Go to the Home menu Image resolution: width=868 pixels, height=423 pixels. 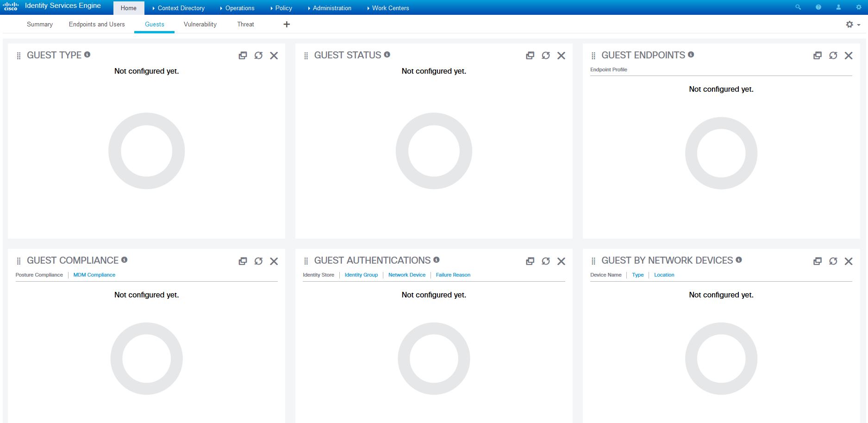pos(129,8)
